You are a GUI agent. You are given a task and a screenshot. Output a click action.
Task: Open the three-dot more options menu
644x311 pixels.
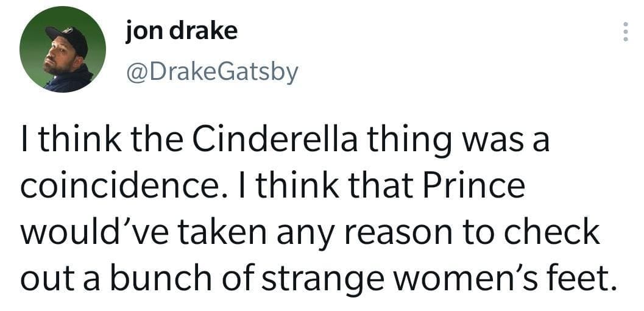point(625,32)
